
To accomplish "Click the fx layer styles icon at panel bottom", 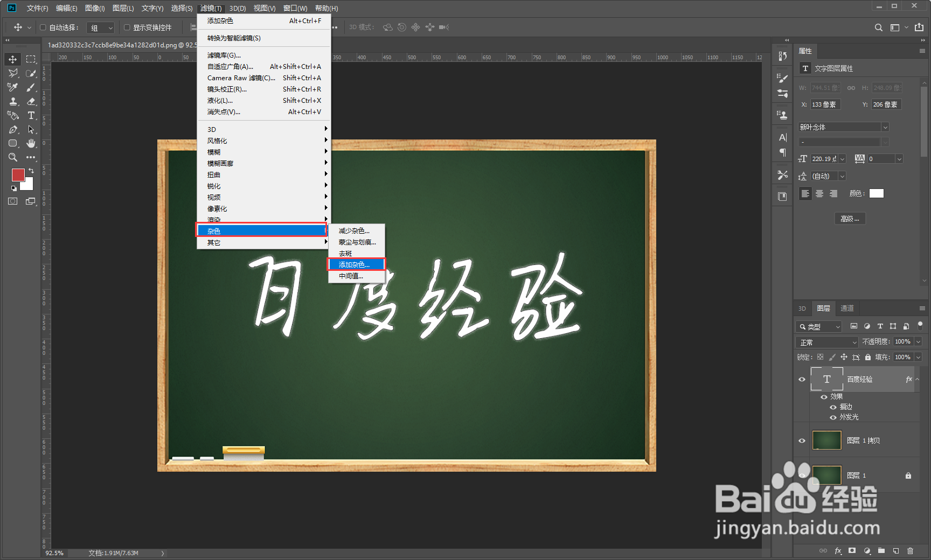I will tap(838, 550).
